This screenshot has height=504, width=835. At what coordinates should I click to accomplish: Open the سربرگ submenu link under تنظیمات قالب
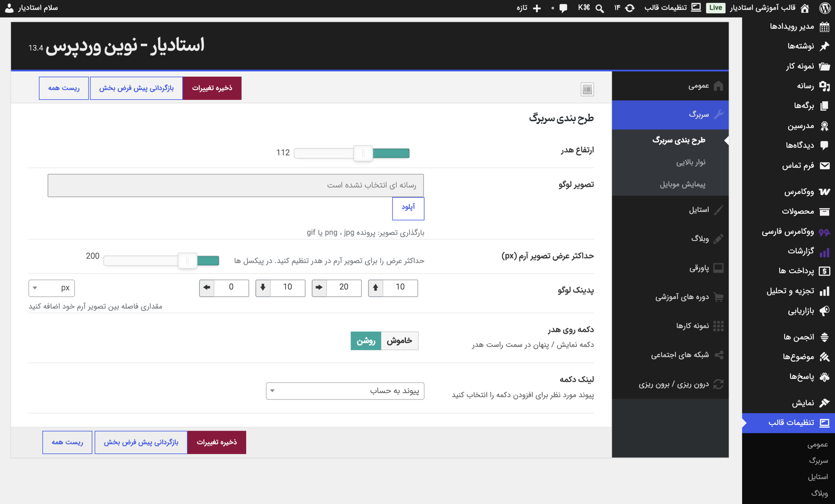tap(818, 461)
